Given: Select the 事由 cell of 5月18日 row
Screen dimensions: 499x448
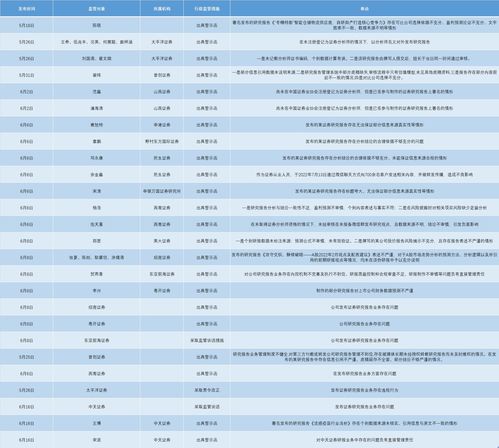Looking at the screenshot, I should pyautogui.click(x=365, y=25).
